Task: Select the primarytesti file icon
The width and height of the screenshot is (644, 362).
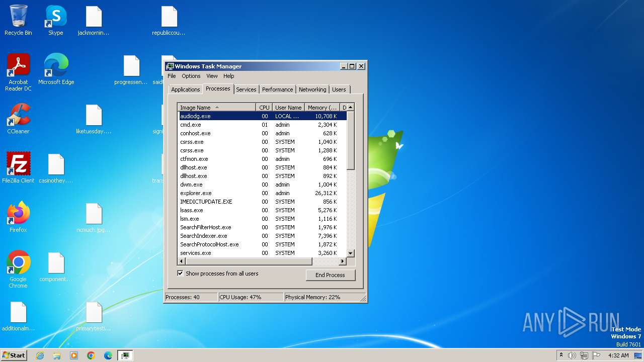Action: [94, 316]
